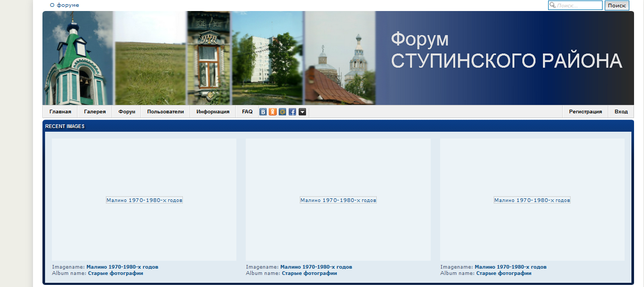Open the FAQ page

(247, 112)
